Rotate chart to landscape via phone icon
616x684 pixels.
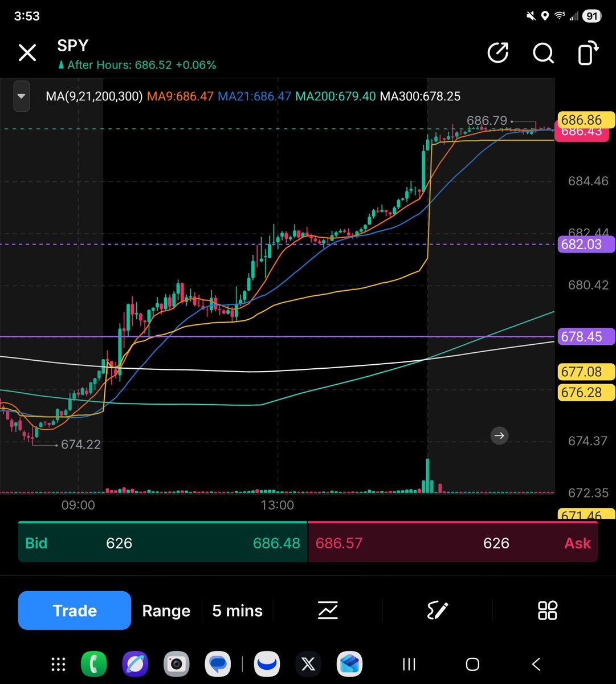[588, 53]
